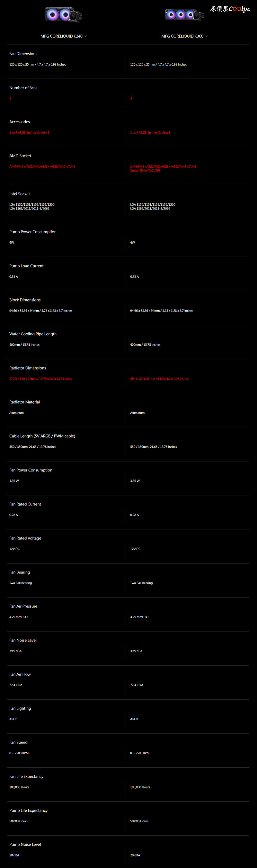
Task: Click the Fan Noise Level section label
Action: coord(23,640)
